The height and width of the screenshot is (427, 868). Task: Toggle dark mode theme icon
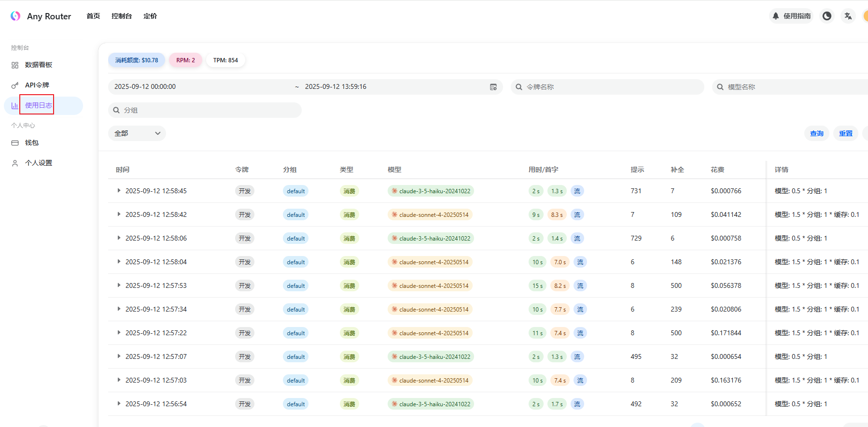[827, 16]
